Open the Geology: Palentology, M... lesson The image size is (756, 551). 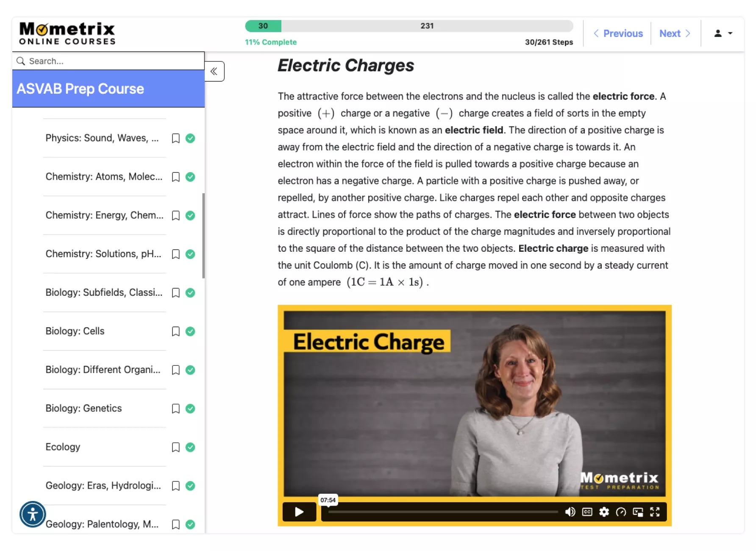(x=102, y=524)
